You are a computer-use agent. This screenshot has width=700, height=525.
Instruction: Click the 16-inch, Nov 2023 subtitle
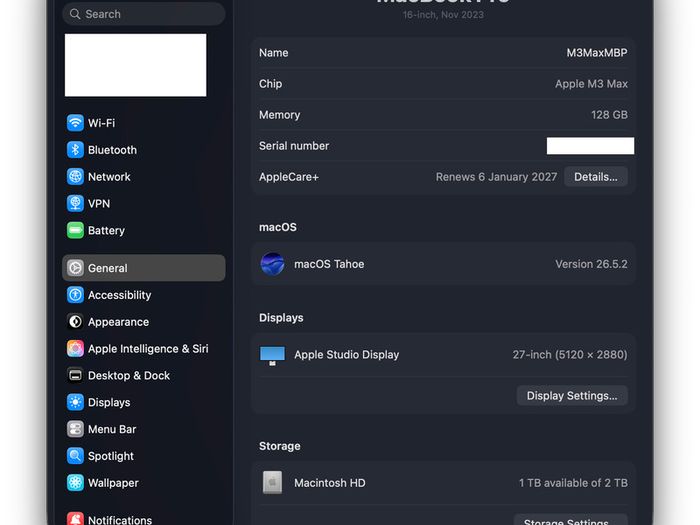(443, 15)
